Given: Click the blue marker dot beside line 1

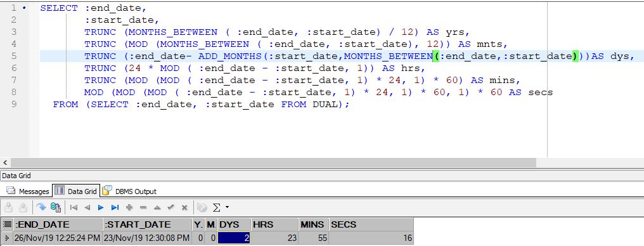Looking at the screenshot, I should 24,8.
